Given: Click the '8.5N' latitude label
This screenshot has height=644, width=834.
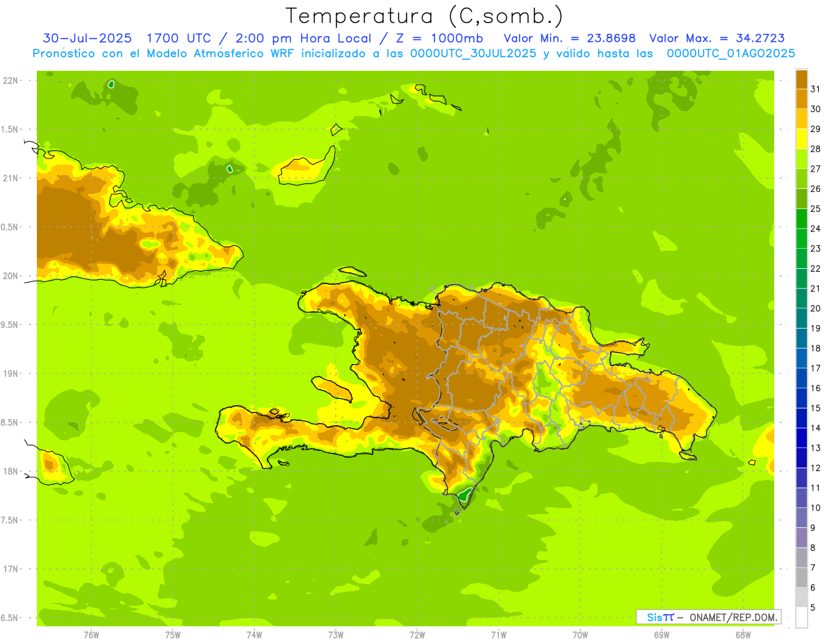Looking at the screenshot, I should (x=9, y=422).
